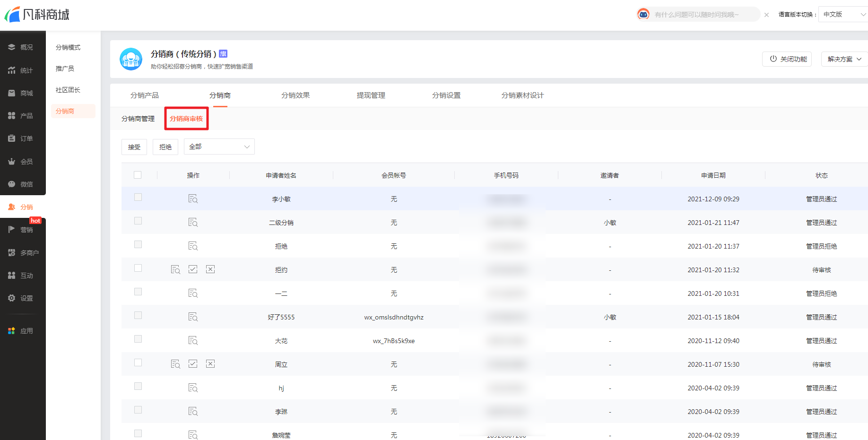
Task: Click the 拒绝 button above the table
Action: click(x=165, y=147)
